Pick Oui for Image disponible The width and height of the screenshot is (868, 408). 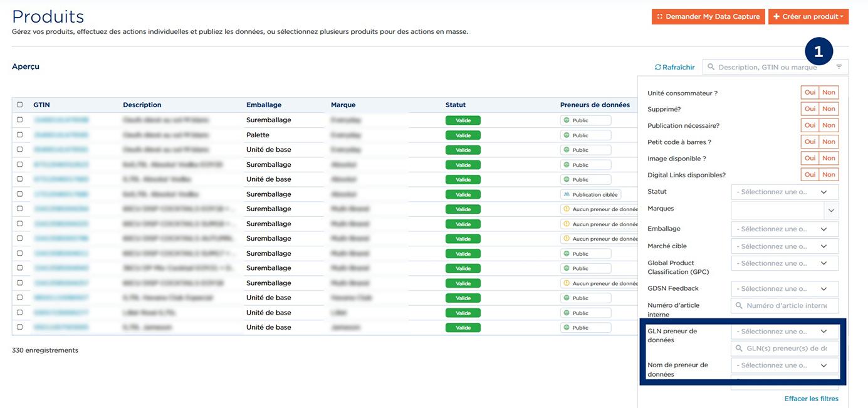tap(810, 159)
